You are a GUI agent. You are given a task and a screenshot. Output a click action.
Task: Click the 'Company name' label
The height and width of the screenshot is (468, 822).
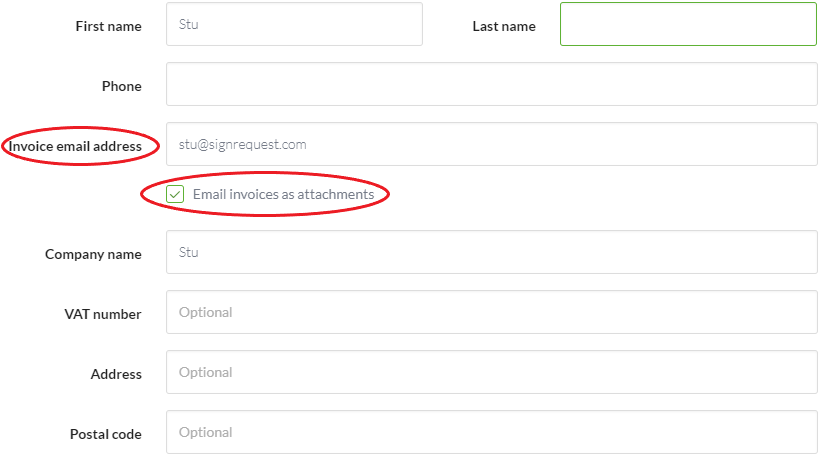click(93, 254)
